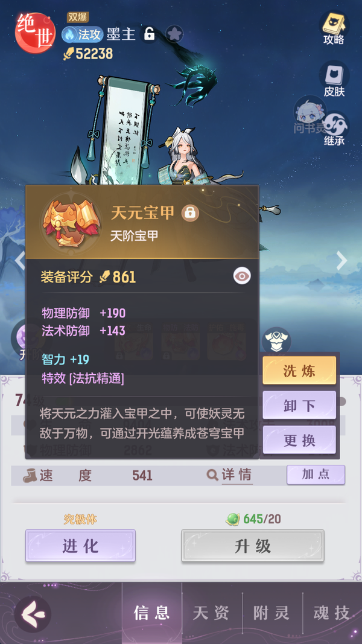Click the 卸下 unequip button

[x=299, y=406]
